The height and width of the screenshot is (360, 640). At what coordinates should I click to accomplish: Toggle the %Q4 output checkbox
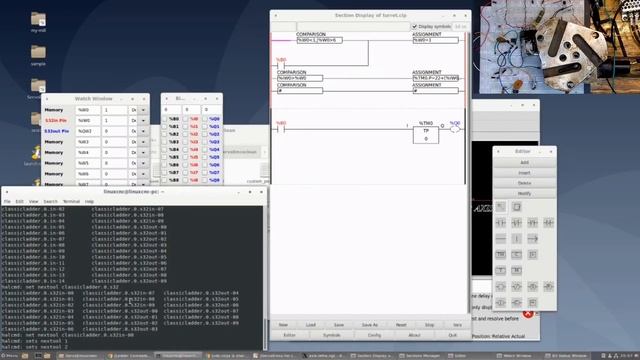point(205,149)
